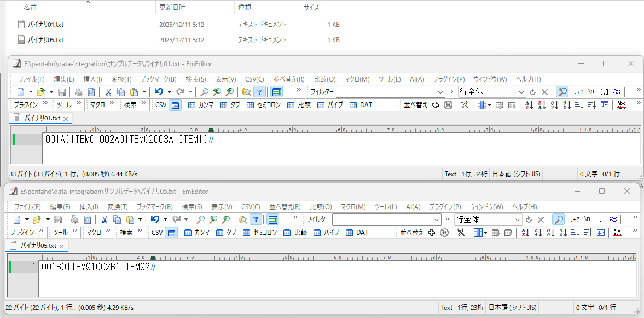644x318 pixels.
Task: Click the Print icon in the バイナリ05.txt window
Action: tap(74, 219)
